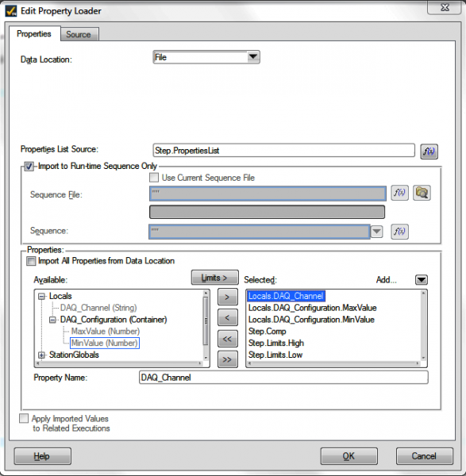This screenshot has height=476, width=466.
Task: Select Step.Limits.High in Selected list
Action: point(276,343)
